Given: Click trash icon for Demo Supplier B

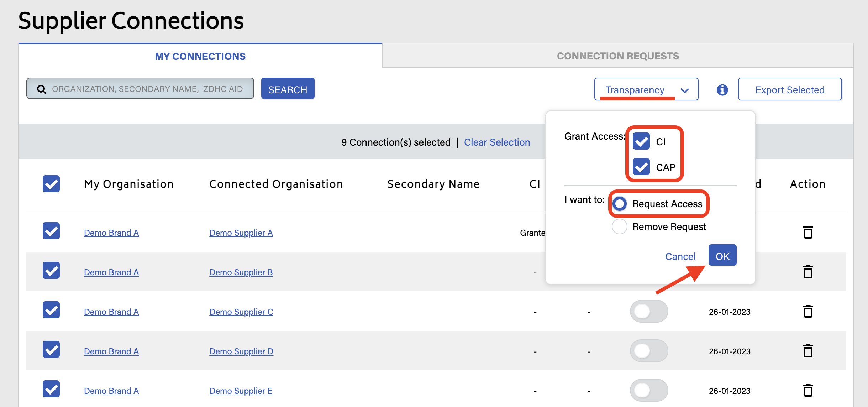Looking at the screenshot, I should pos(808,272).
